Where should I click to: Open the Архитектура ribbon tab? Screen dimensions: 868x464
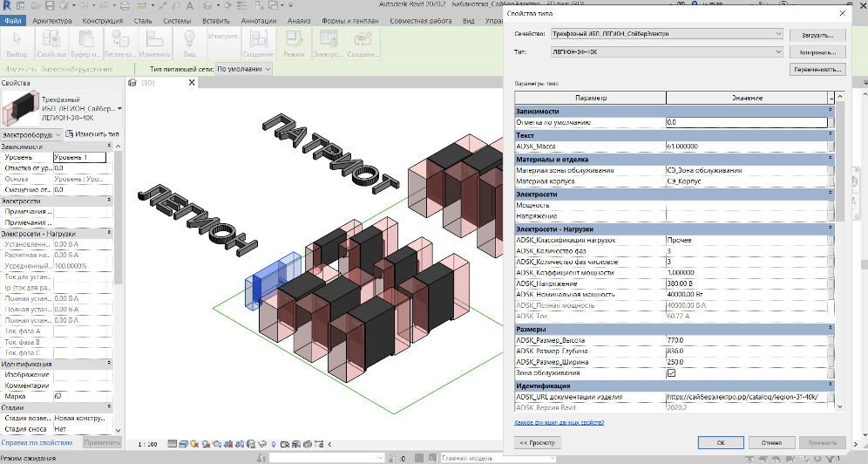click(x=53, y=20)
